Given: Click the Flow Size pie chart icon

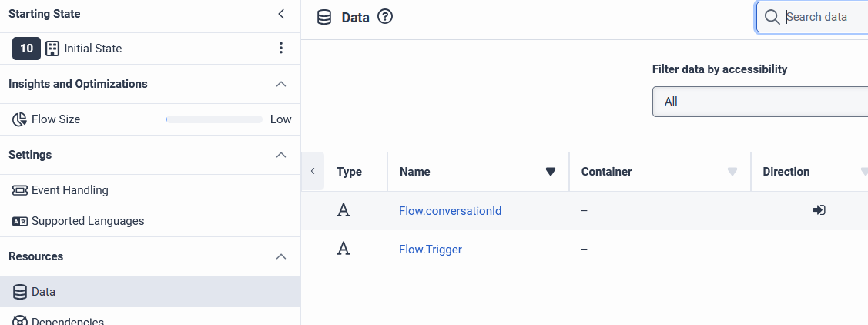Looking at the screenshot, I should (19, 119).
